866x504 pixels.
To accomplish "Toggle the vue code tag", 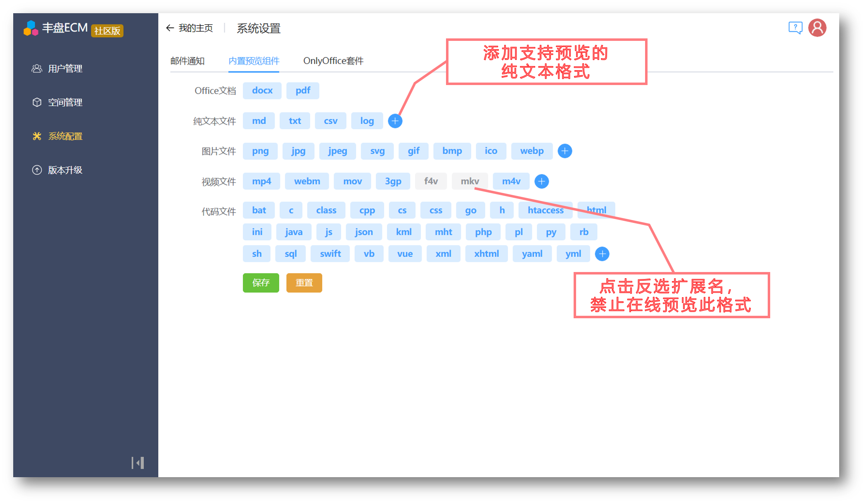I will pos(405,254).
